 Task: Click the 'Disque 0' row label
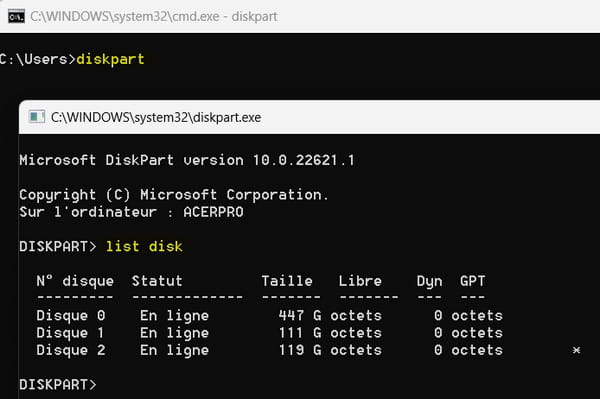tap(71, 316)
